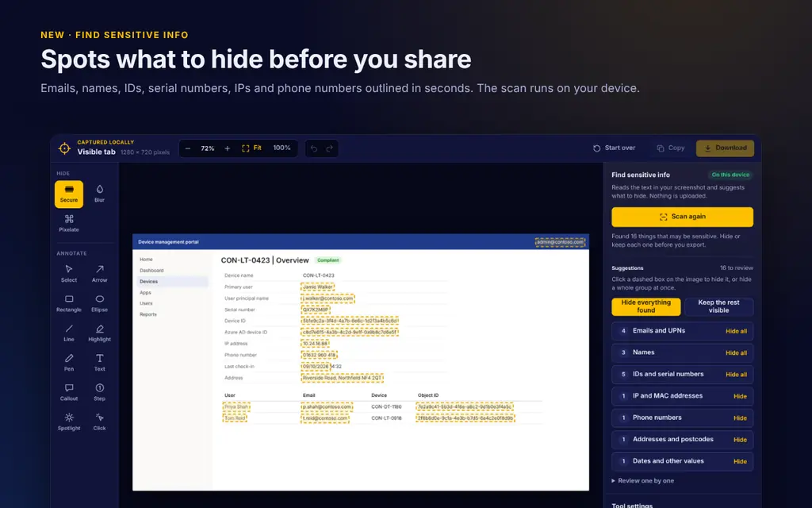Screen dimensions: 812x508
Task: Click Start over
Action: (615, 148)
